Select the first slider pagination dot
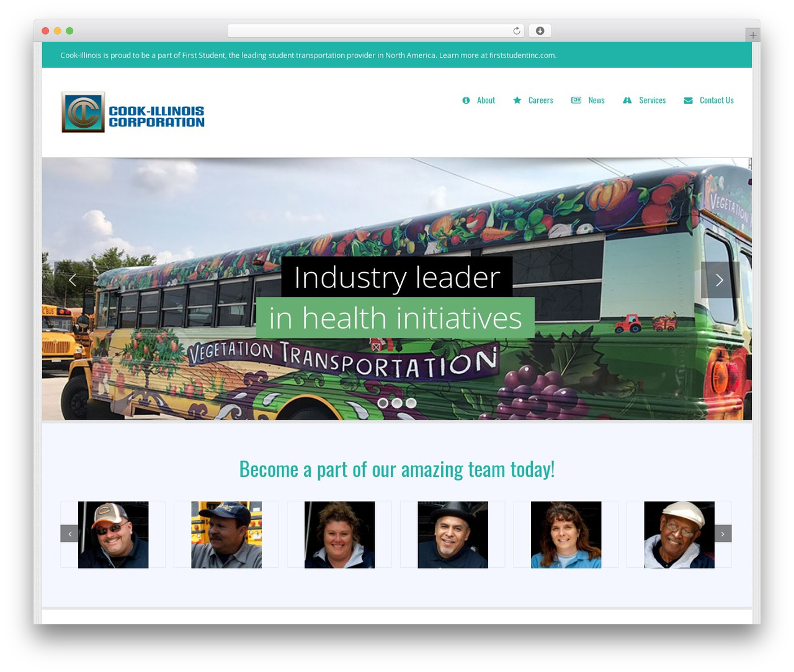This screenshot has height=672, width=794. click(383, 403)
